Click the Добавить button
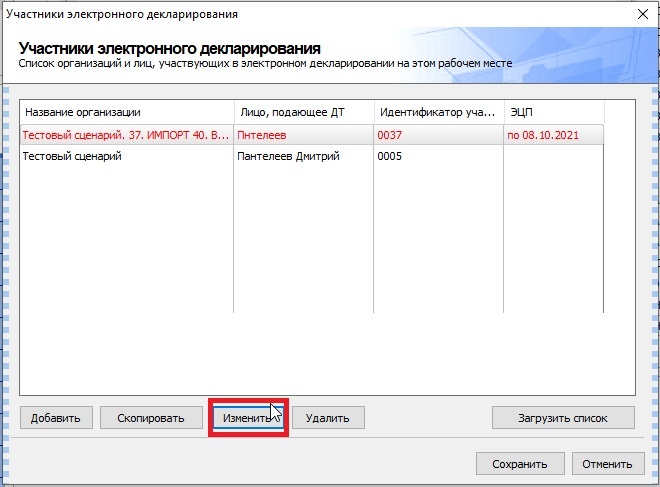 pyautogui.click(x=56, y=418)
